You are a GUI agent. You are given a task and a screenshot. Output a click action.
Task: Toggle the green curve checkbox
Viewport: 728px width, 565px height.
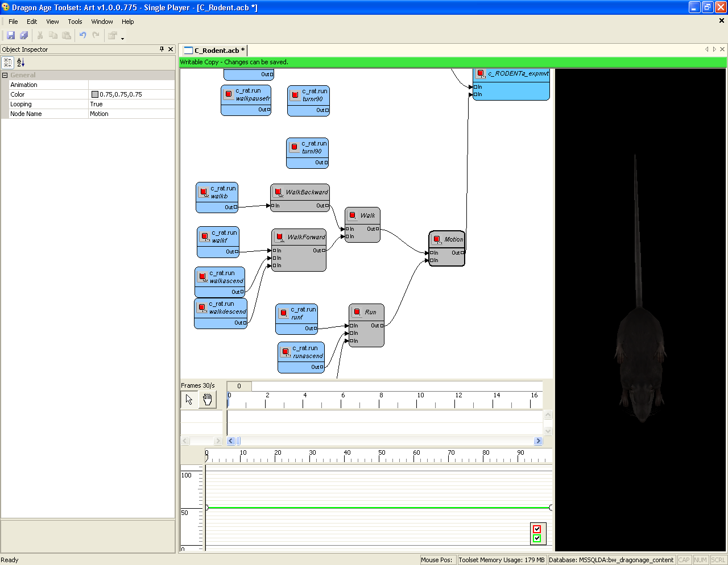[x=537, y=538]
